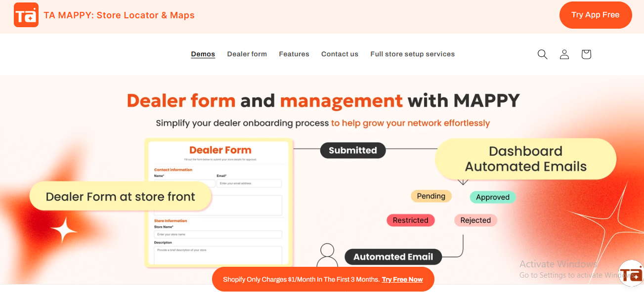Click the Approved status badge
The height and width of the screenshot is (292, 644).
pyautogui.click(x=493, y=197)
